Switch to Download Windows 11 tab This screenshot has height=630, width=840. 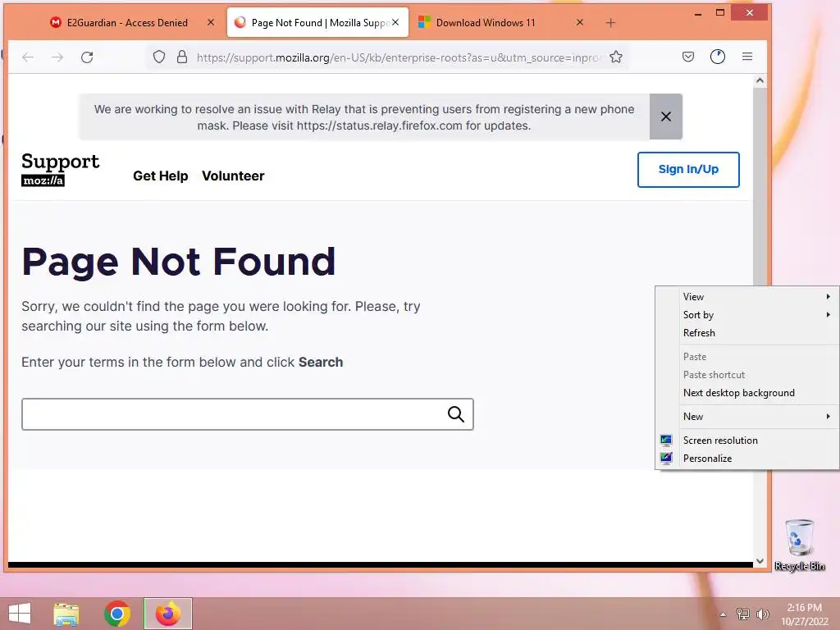tap(486, 22)
